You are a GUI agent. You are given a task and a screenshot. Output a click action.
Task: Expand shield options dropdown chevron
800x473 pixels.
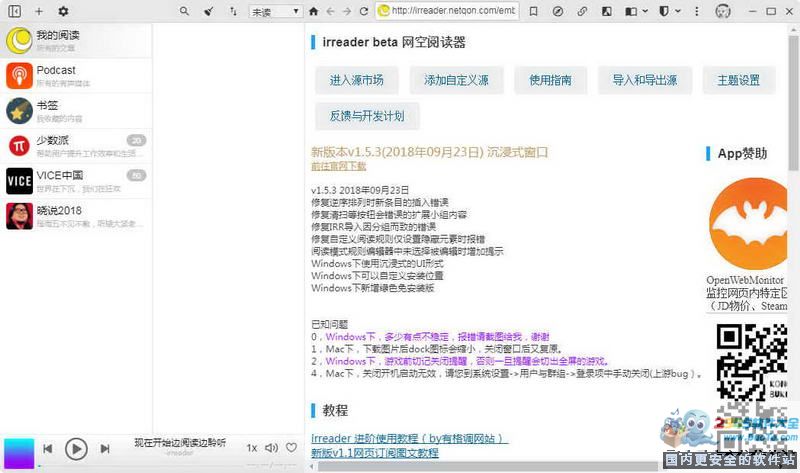(678, 11)
